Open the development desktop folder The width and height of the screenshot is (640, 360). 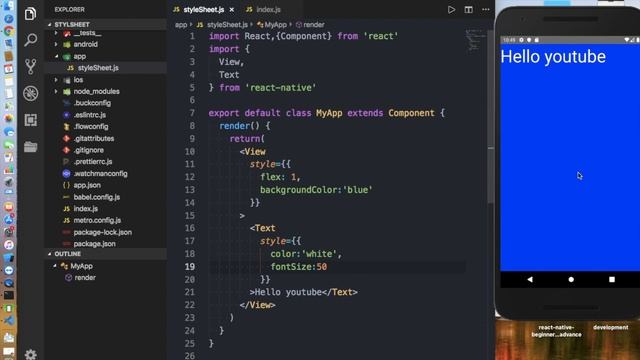[611, 327]
